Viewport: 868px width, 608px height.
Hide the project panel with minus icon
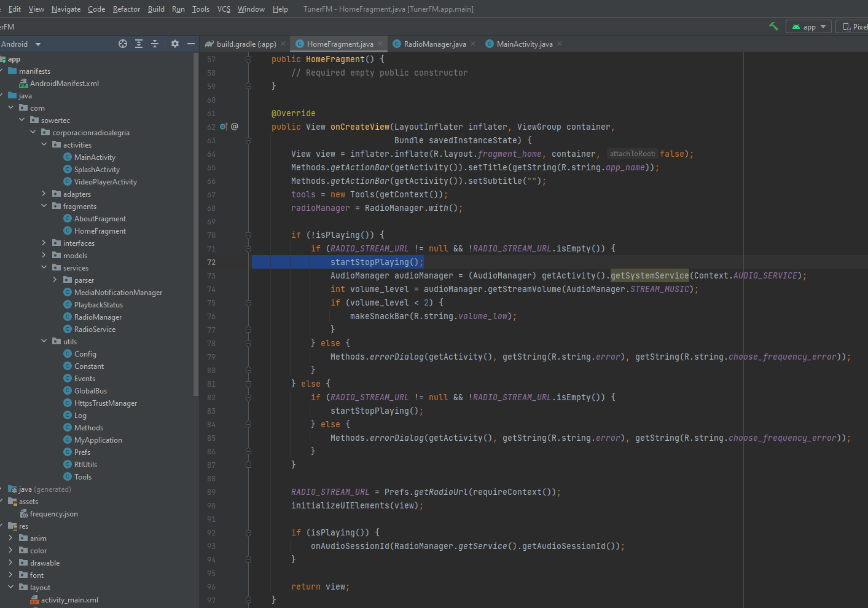[x=191, y=44]
